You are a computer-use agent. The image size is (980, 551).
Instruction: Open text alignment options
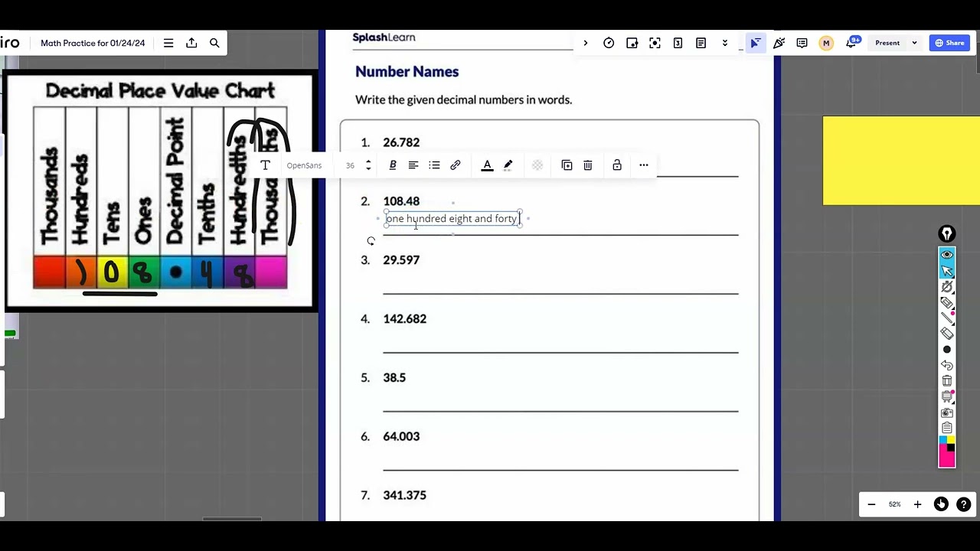coord(413,165)
